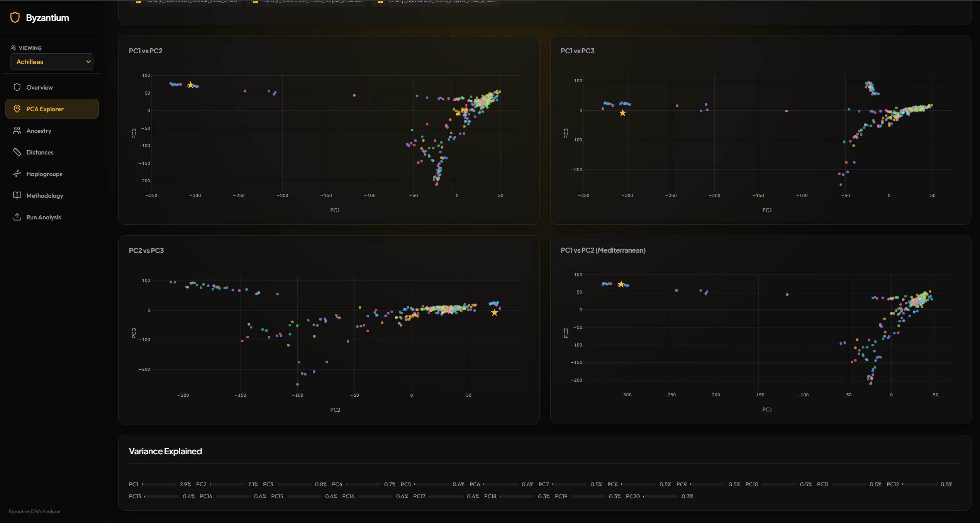Click the PC1 variance explained bar
This screenshot has height=523, width=980.
point(158,484)
